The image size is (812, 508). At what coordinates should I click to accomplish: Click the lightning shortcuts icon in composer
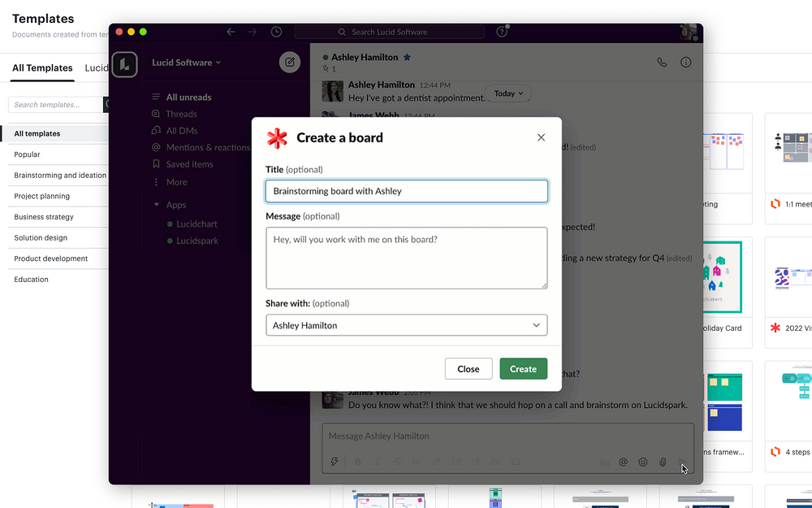(335, 462)
